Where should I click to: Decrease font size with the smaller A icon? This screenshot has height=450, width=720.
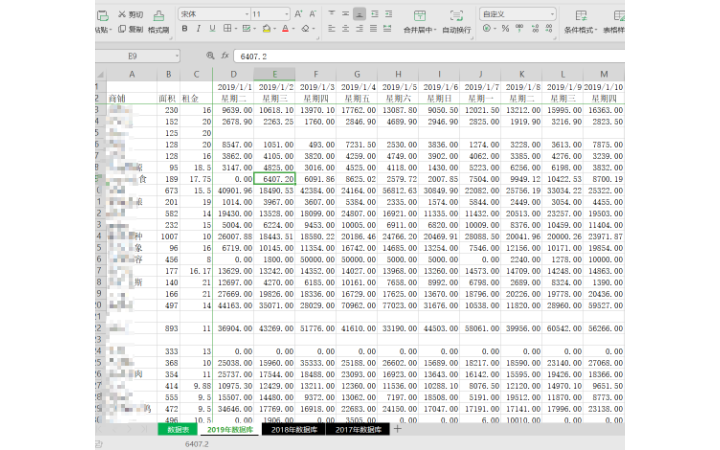[x=312, y=14]
